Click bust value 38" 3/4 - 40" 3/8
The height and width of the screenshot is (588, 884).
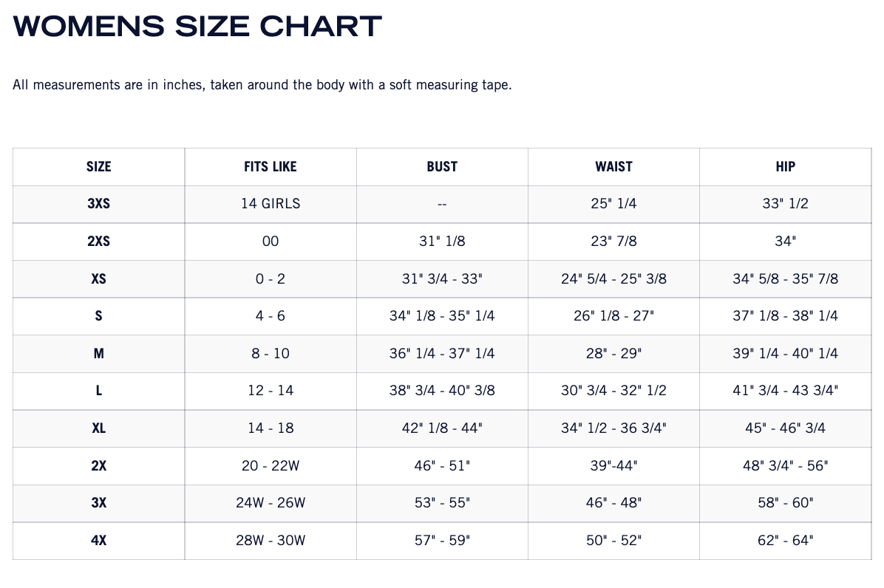[x=442, y=390]
